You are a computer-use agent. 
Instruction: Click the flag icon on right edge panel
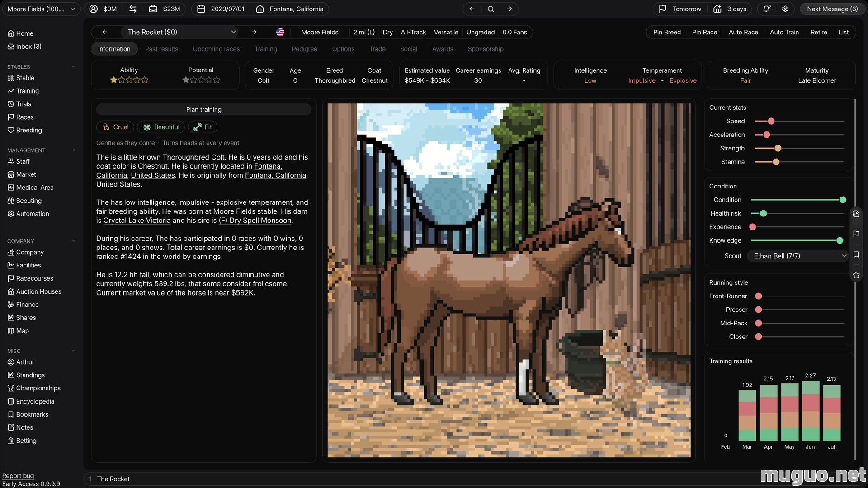856,234
